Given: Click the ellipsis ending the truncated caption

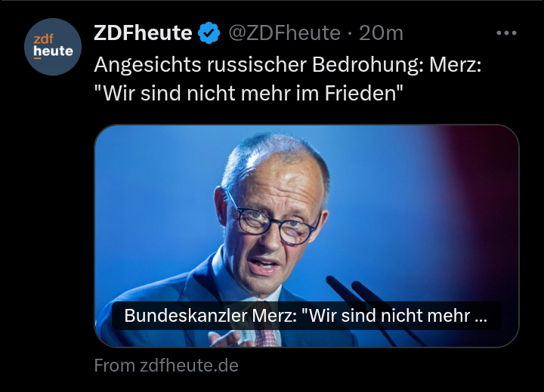Looking at the screenshot, I should (x=481, y=316).
